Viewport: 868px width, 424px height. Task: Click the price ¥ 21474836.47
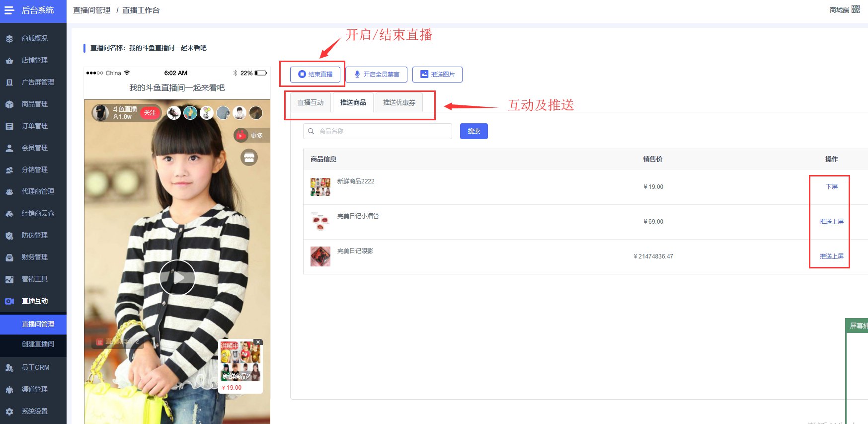tap(653, 256)
